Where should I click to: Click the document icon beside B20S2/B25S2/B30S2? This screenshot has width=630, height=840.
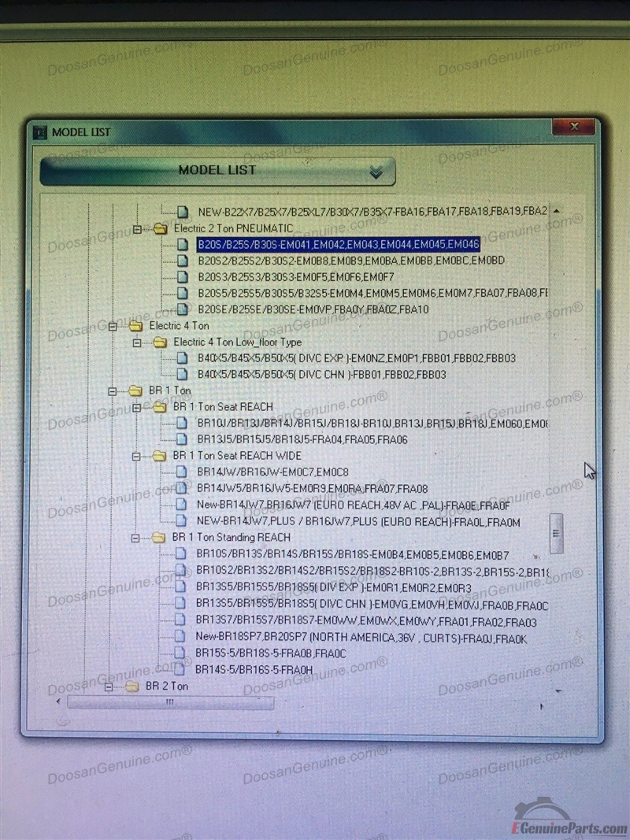183,261
